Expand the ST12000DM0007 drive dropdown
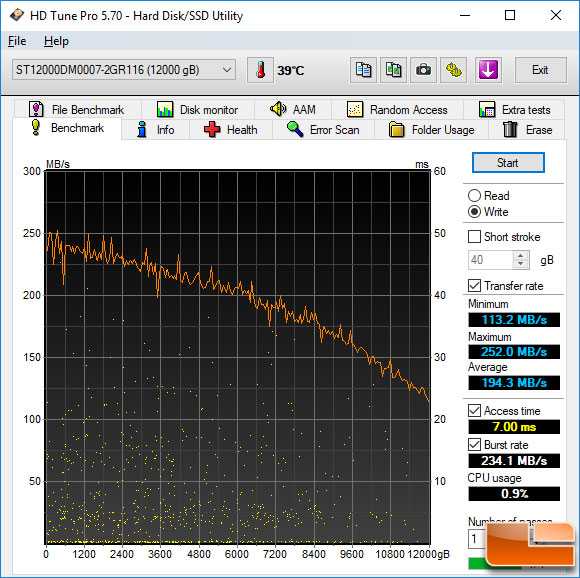 [x=124, y=70]
